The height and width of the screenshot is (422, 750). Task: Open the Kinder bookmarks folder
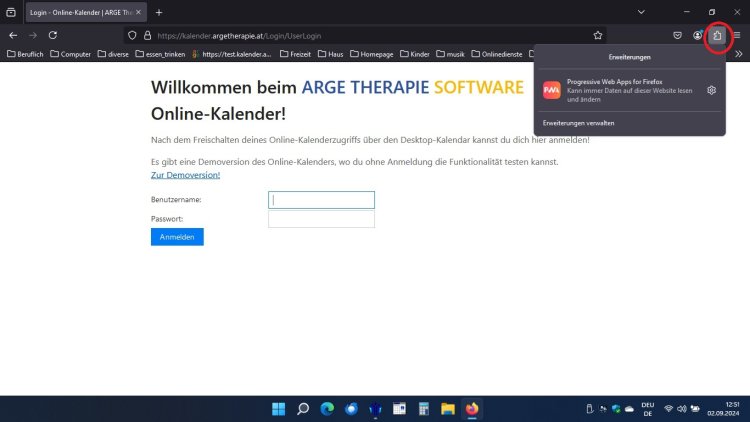click(x=415, y=54)
